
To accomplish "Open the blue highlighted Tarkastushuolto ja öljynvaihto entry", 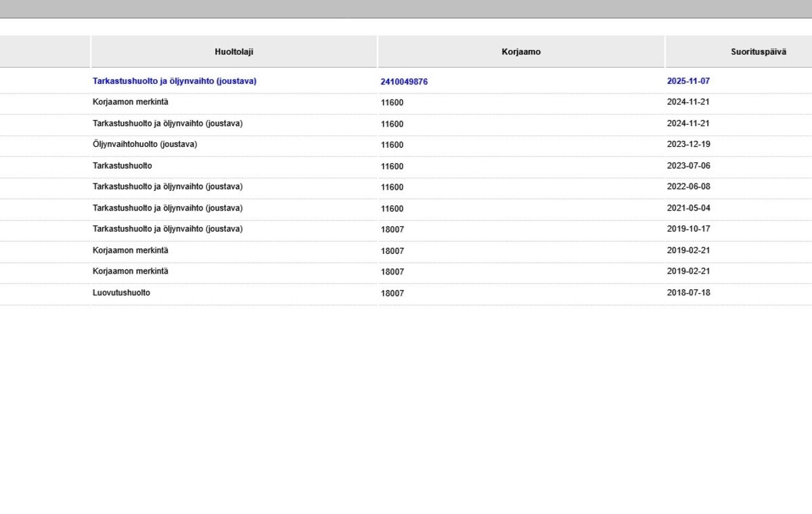I will (x=175, y=81).
